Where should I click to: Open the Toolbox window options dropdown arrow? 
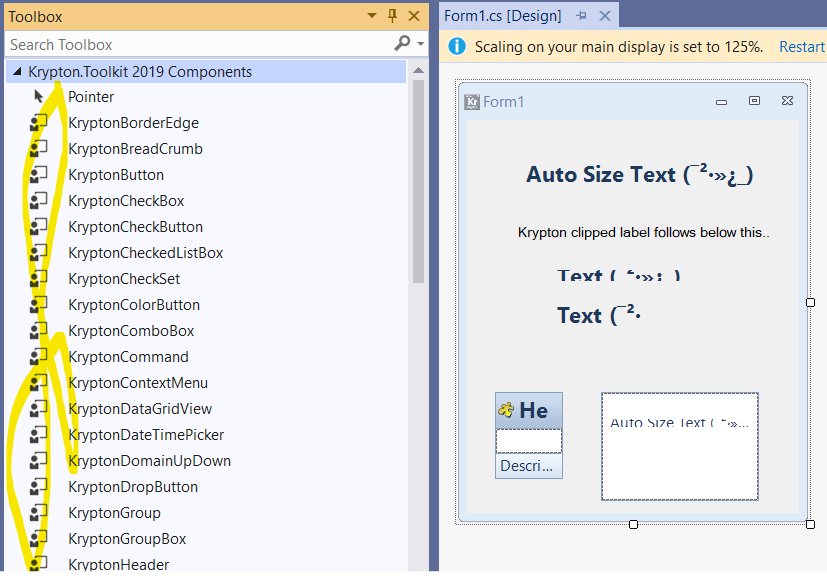coord(370,15)
